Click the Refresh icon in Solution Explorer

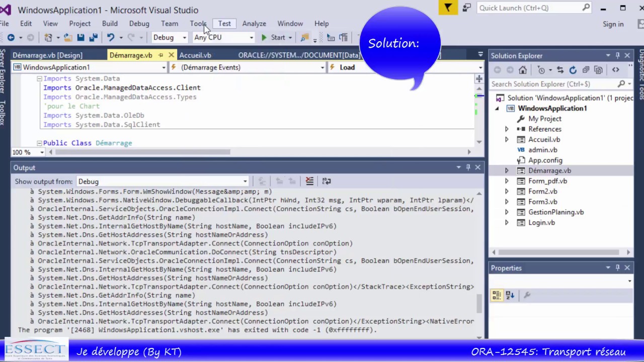tap(573, 70)
